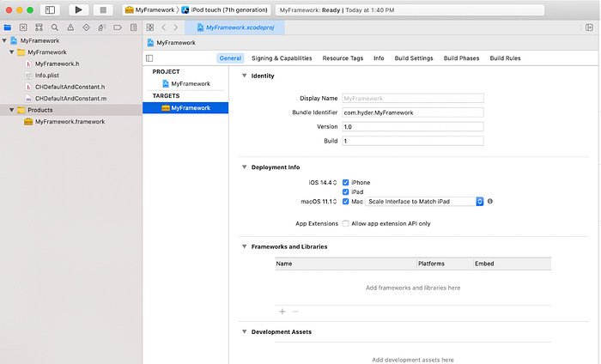Switch to Resource Tags tab

tap(343, 58)
